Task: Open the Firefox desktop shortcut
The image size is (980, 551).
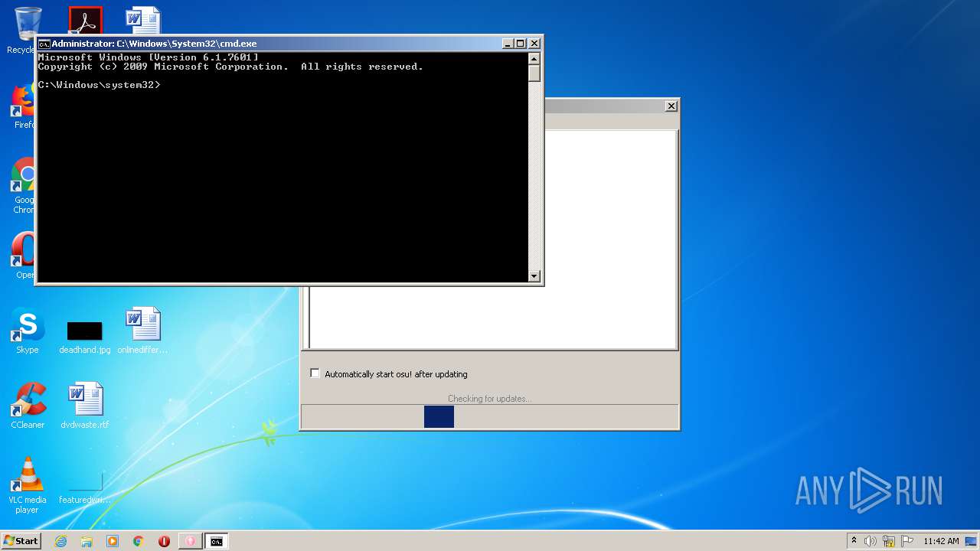Action: point(23,106)
